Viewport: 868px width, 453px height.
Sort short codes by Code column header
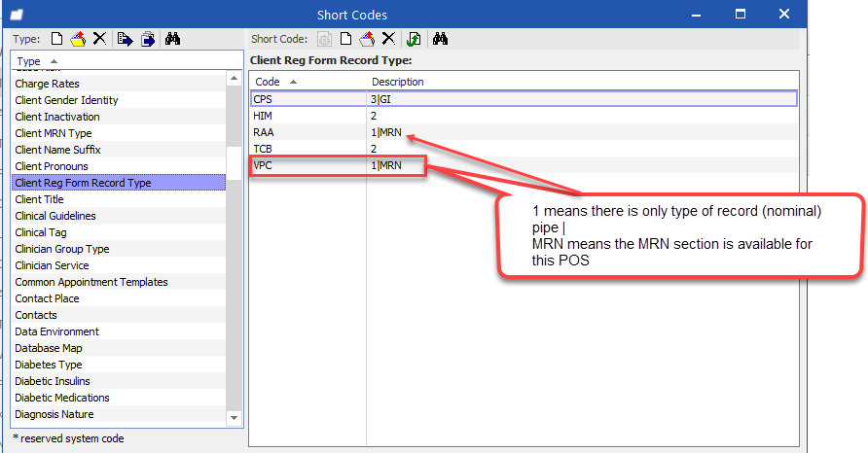[307, 82]
